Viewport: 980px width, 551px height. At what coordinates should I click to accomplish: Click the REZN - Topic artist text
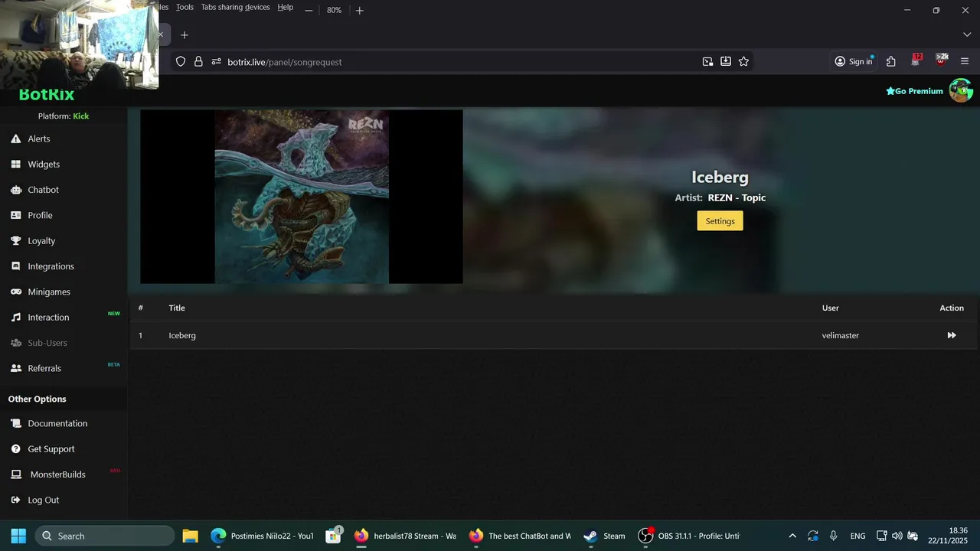pyautogui.click(x=737, y=197)
